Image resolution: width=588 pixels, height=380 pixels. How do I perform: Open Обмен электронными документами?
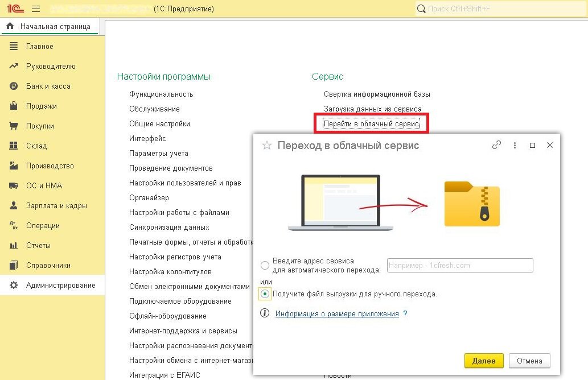pyautogui.click(x=190, y=286)
